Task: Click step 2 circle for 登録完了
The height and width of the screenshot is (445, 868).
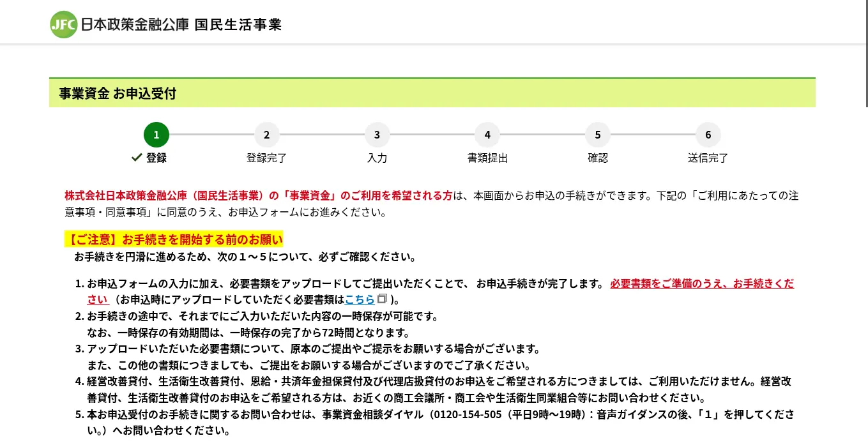Action: tap(267, 135)
